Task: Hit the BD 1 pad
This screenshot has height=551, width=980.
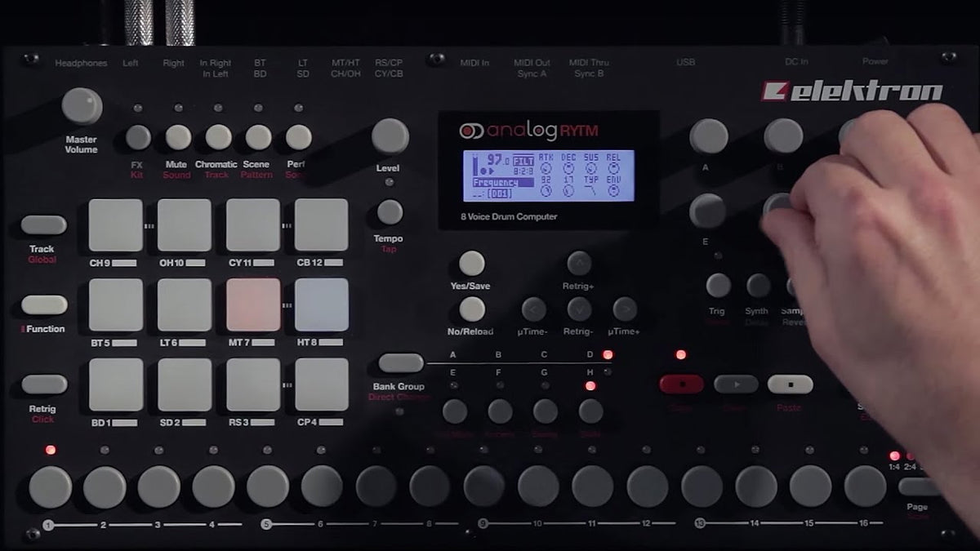Action: (116, 384)
